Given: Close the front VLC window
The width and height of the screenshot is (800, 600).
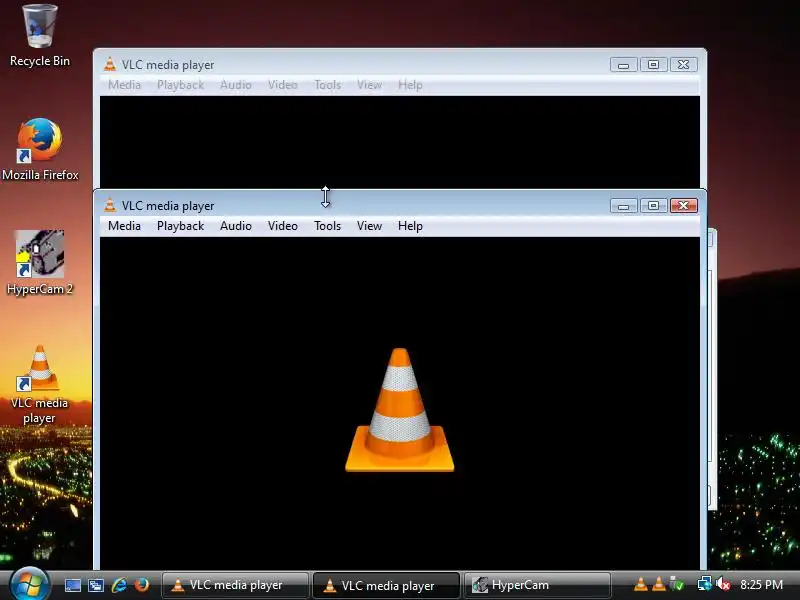Looking at the screenshot, I should point(684,206).
